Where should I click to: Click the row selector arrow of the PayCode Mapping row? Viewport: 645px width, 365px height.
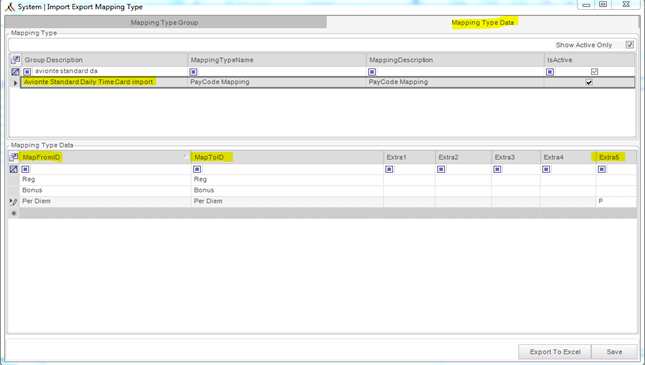pos(15,83)
